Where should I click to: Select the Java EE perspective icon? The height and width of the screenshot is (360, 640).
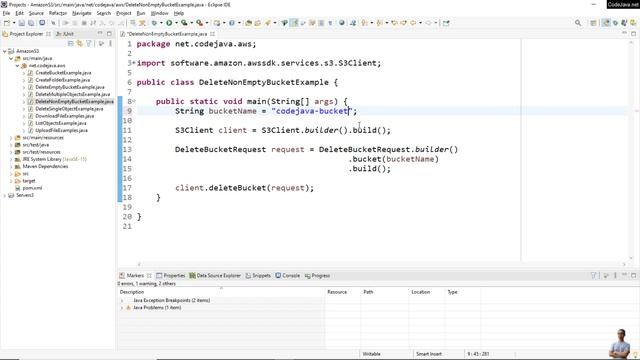point(606,23)
